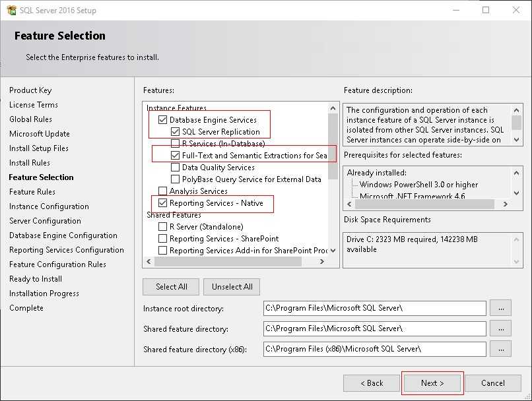Click the Select All button
Screen dimensions: 532x401
tap(171, 287)
